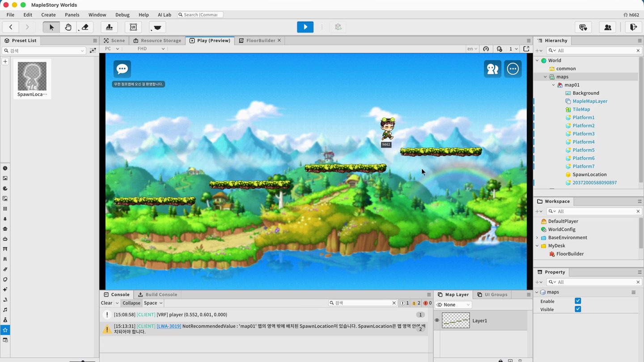
Task: Open the Space dropdown in console
Action: click(153, 303)
